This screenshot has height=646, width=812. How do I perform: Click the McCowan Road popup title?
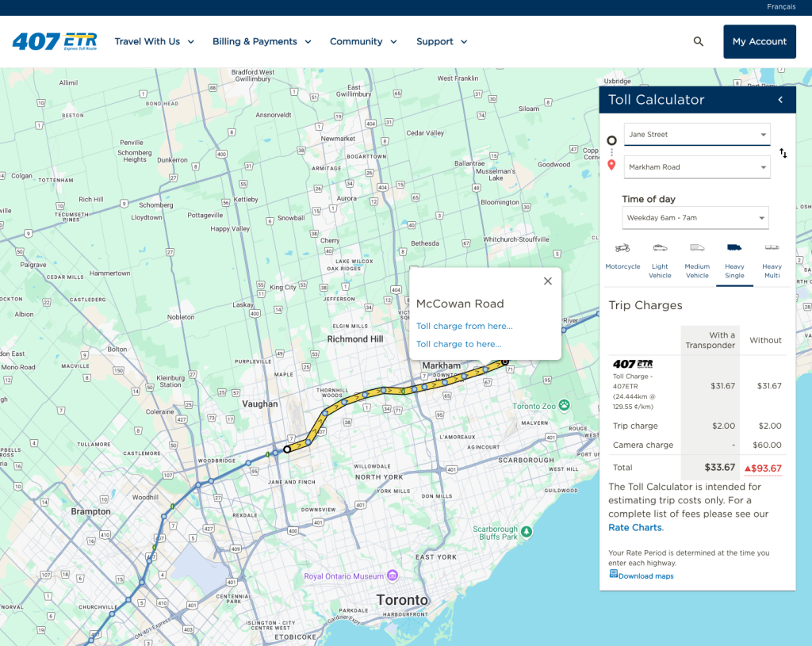coord(460,304)
